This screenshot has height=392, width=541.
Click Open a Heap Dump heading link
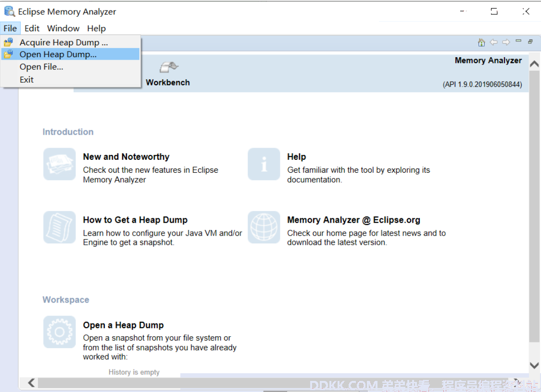[123, 325]
